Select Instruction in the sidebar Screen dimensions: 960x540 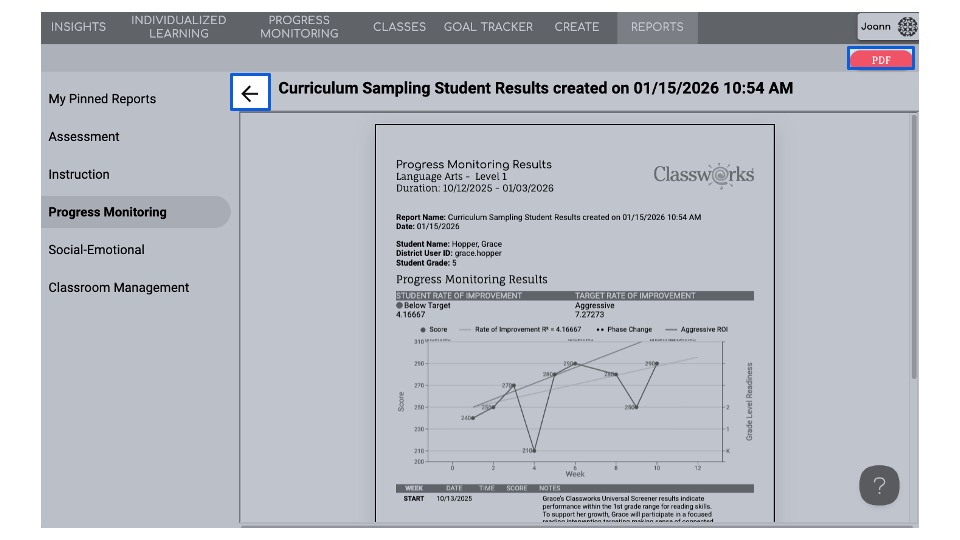79,174
